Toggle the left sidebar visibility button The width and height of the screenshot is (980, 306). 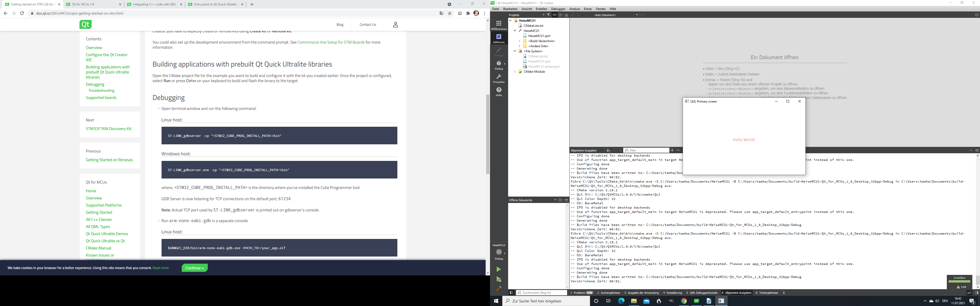point(511,293)
